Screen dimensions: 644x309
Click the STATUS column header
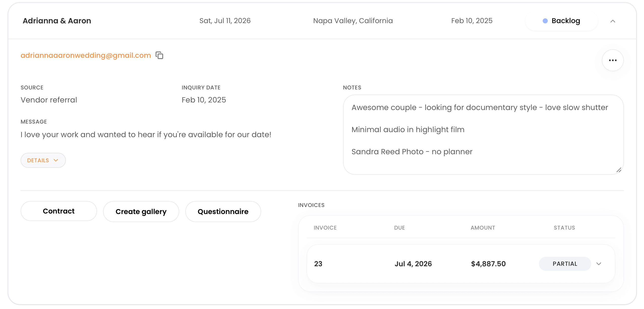click(x=564, y=228)
